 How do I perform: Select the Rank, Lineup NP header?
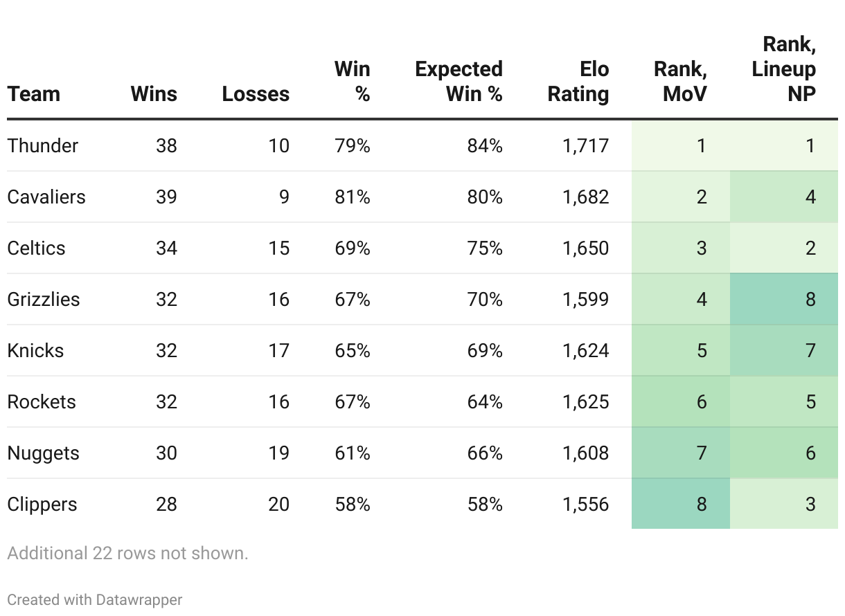pyautogui.click(x=784, y=69)
